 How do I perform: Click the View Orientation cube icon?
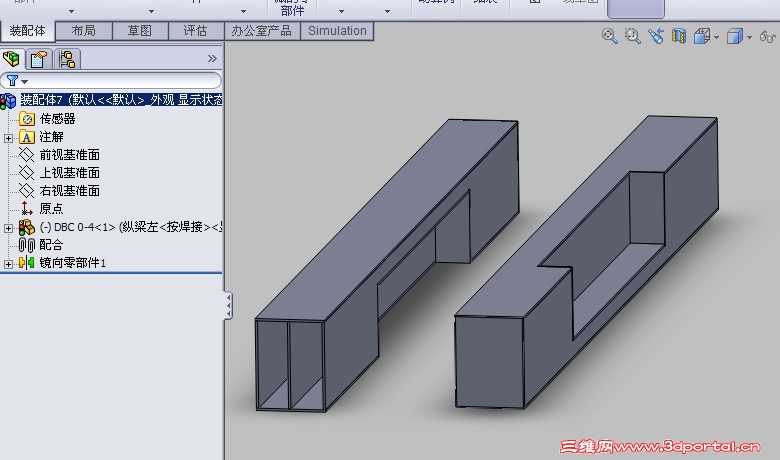pyautogui.click(x=701, y=36)
